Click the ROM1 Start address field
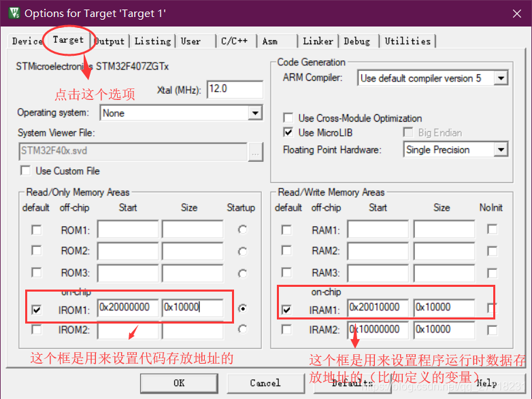The width and height of the screenshot is (532, 399). click(128, 230)
